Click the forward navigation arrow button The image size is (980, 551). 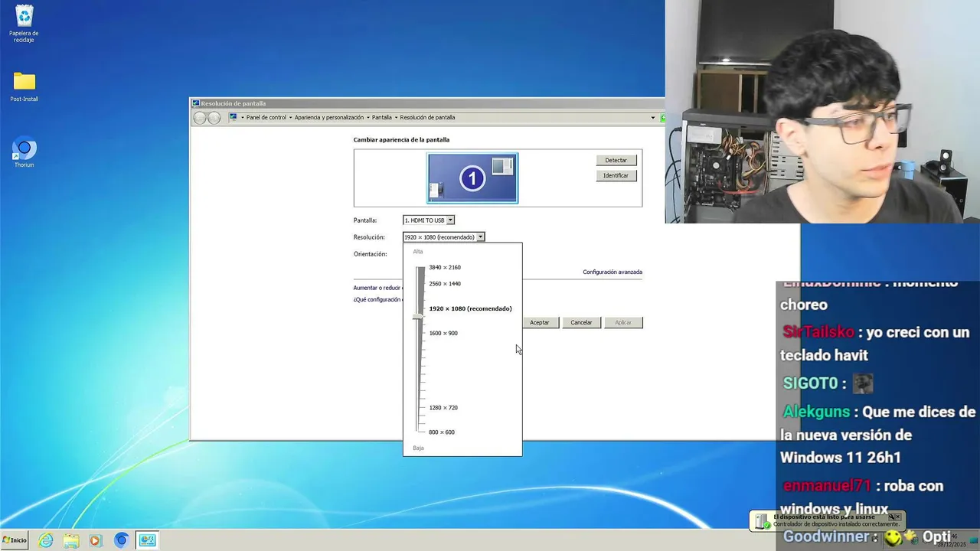click(214, 118)
